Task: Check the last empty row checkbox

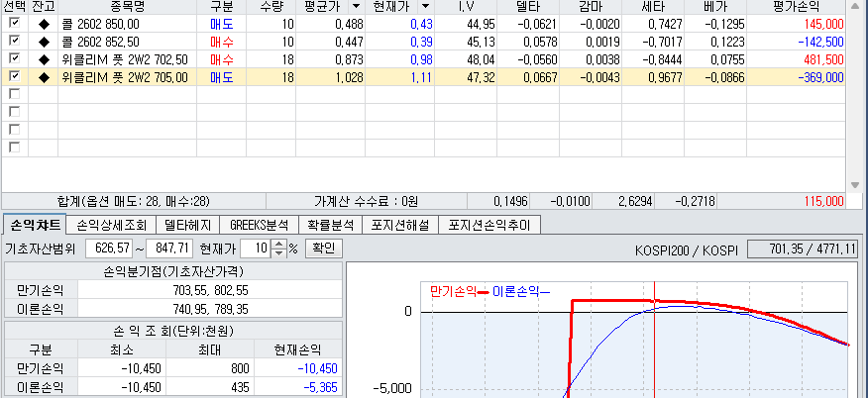Action: coord(15,148)
